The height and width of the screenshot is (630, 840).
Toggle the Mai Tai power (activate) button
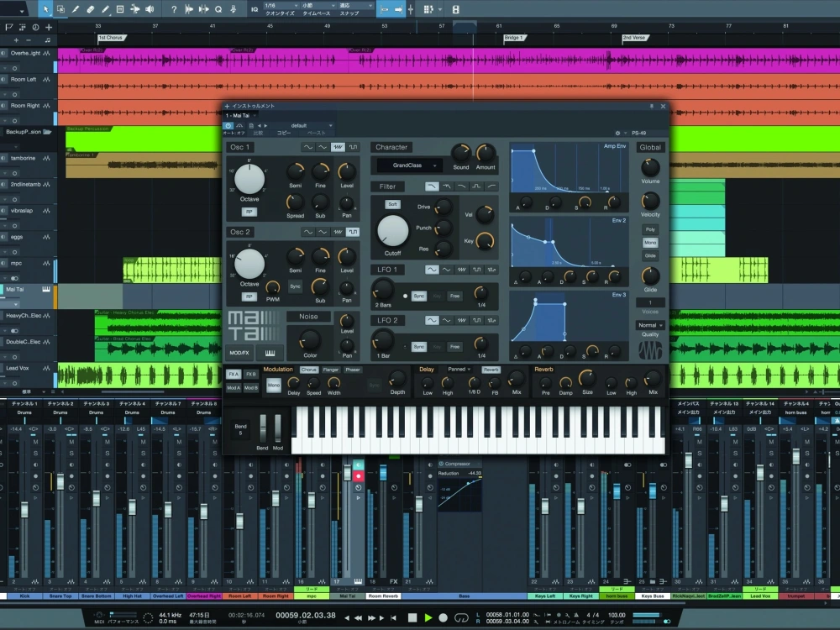tap(228, 126)
